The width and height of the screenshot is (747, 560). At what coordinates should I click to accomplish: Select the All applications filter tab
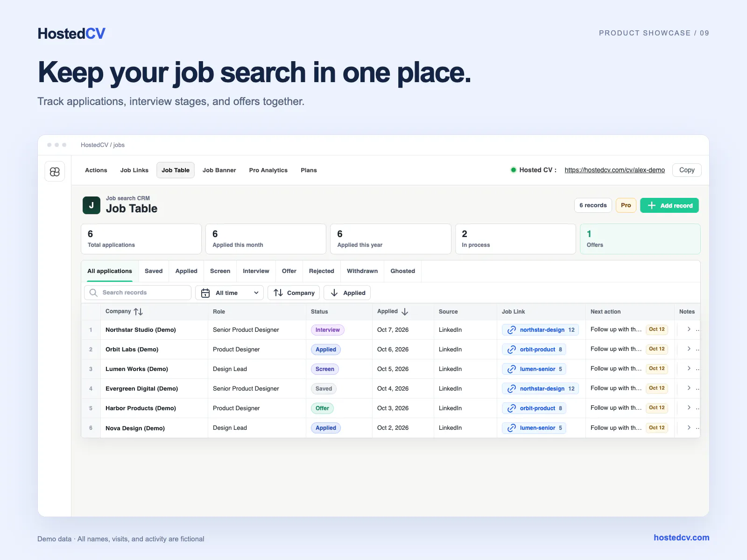pos(110,271)
